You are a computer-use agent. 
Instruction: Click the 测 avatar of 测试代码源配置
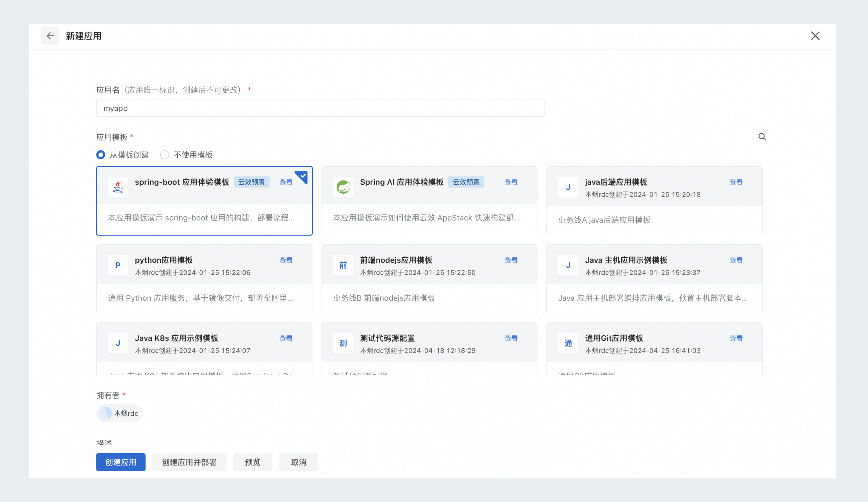pyautogui.click(x=343, y=343)
